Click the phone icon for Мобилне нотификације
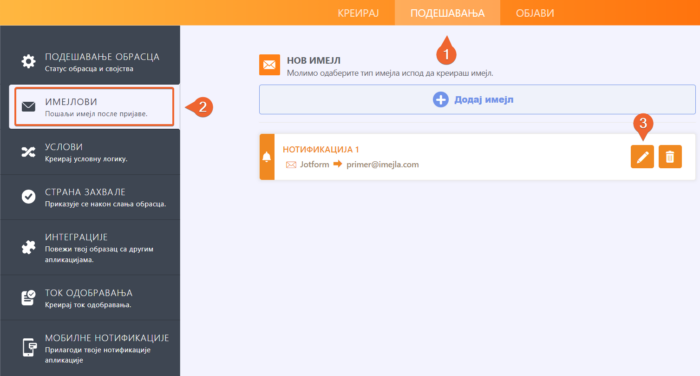700x376 pixels. coord(29,347)
